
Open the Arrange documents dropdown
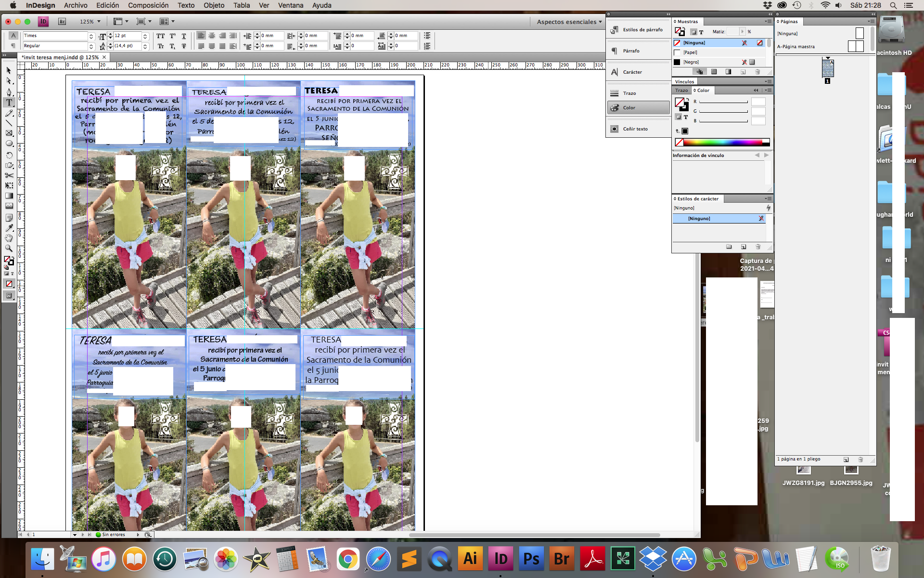[x=167, y=22]
